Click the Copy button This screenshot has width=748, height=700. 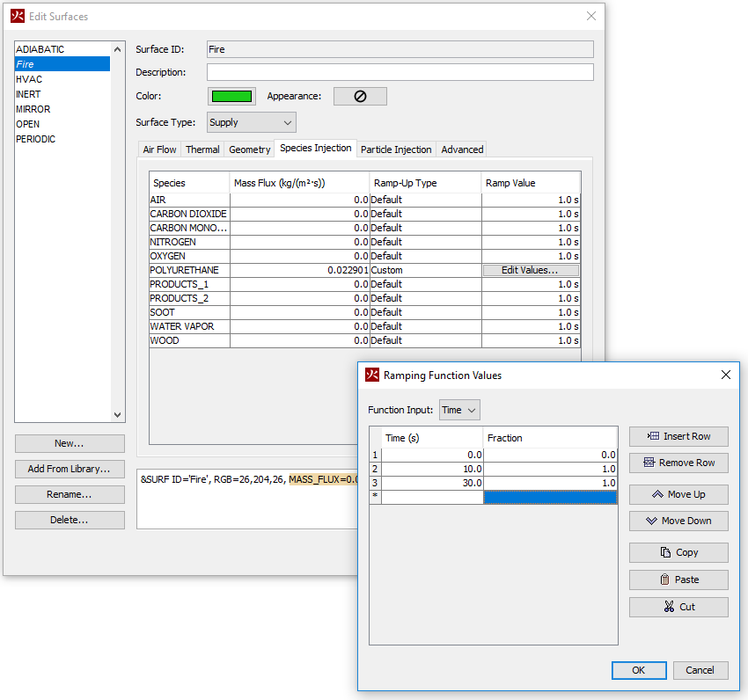(678, 552)
